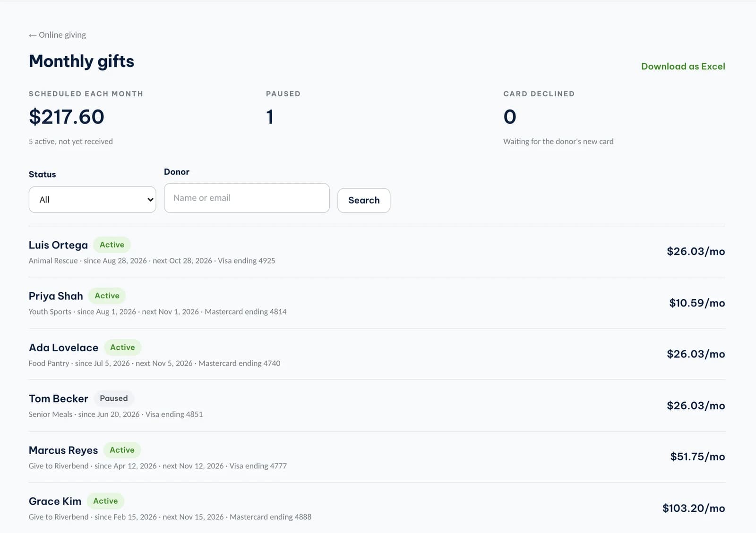Image resolution: width=756 pixels, height=533 pixels.
Task: Click the $10.59/mo amount
Action: [x=697, y=303]
